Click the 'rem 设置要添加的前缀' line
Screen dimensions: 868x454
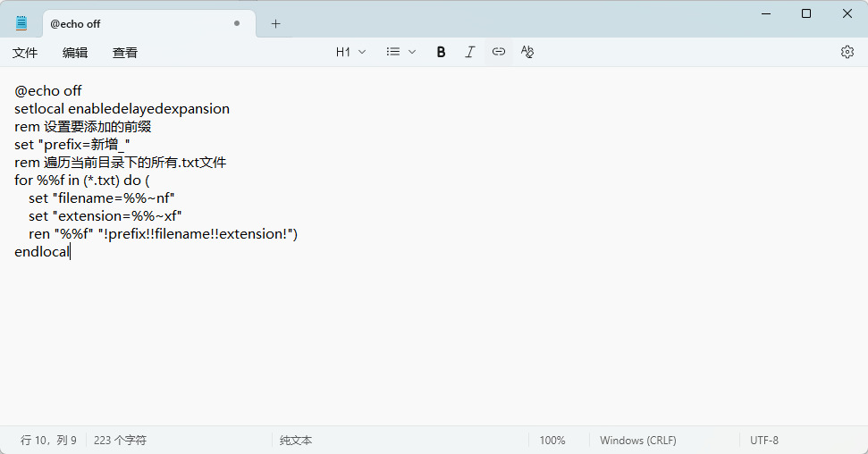(83, 127)
